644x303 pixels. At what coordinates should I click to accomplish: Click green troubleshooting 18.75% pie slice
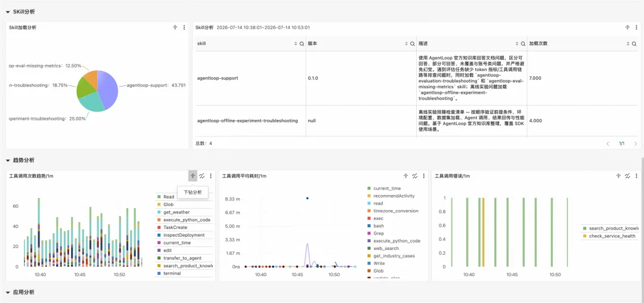pos(84,88)
